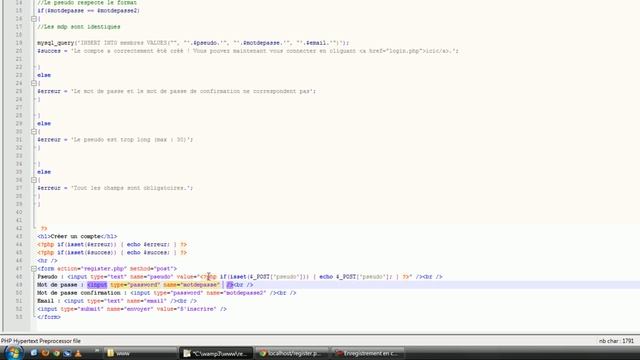Open the Windows Start menu orb
The image size is (640, 360).
point(13,353)
